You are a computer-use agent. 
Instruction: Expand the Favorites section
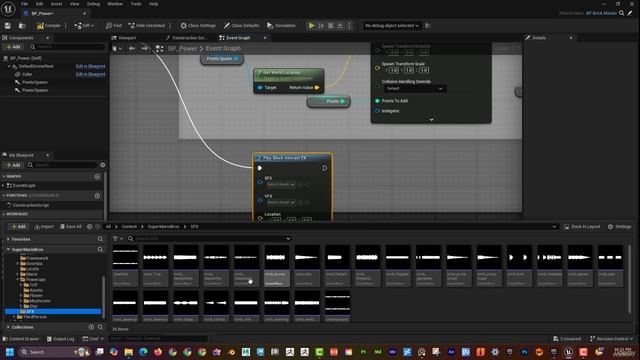[8, 239]
